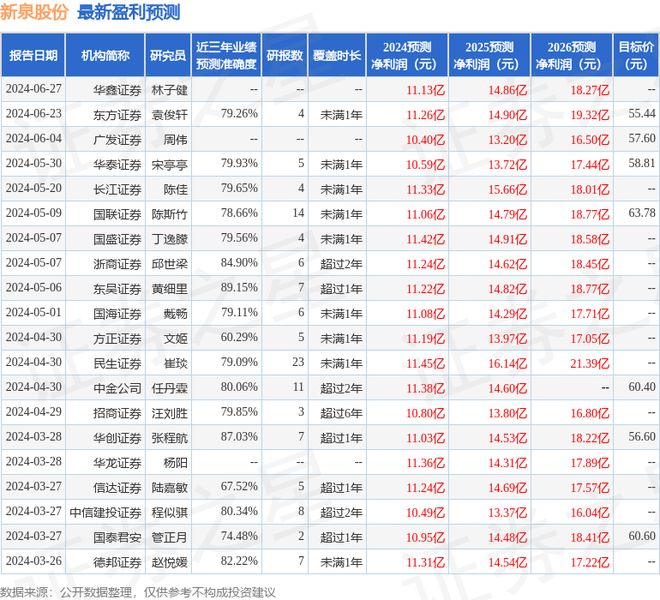
Task: Click the 最新盈利预测 heading
Action: point(129,12)
